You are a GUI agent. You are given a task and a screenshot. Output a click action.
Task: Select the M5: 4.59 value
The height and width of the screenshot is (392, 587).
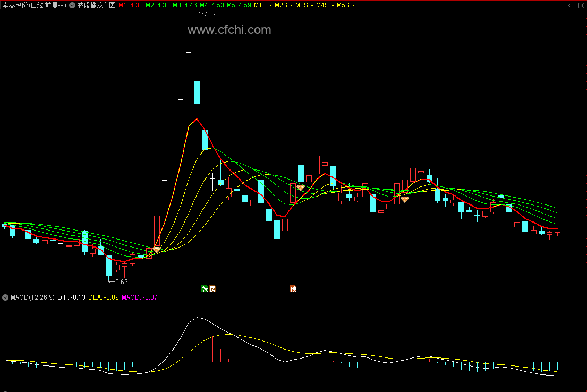(239, 5)
